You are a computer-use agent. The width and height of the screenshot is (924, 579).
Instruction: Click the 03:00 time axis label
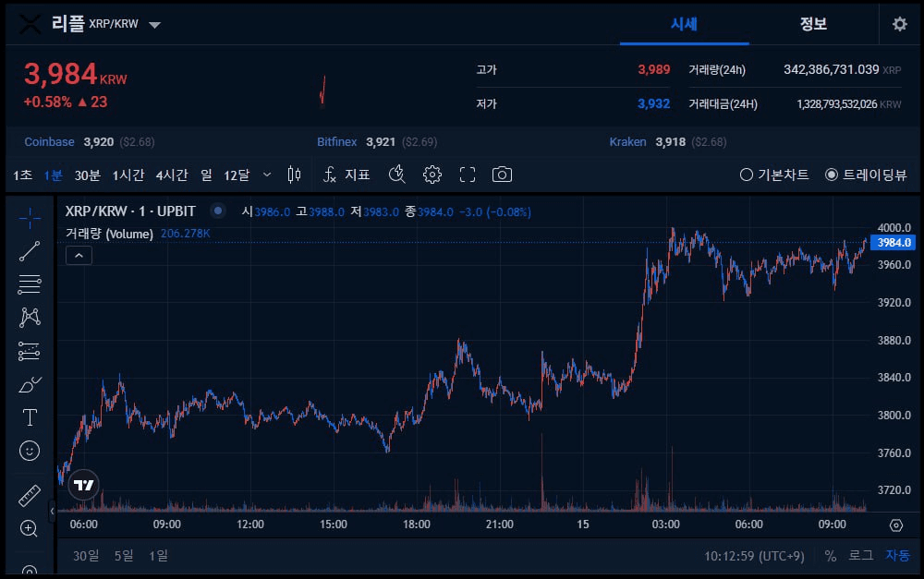click(x=666, y=525)
